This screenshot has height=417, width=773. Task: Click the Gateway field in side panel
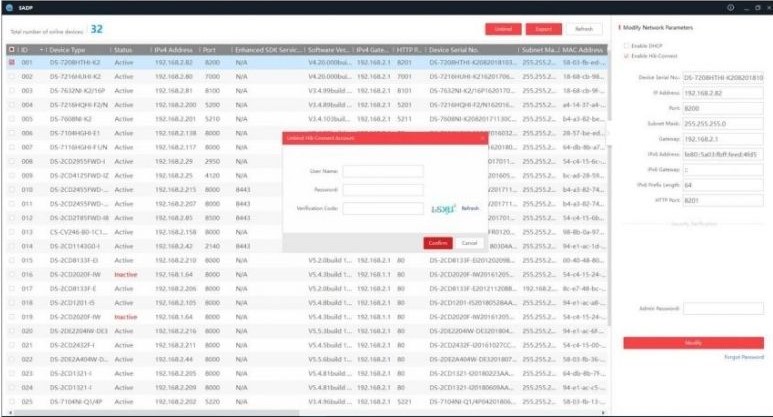tap(723, 139)
